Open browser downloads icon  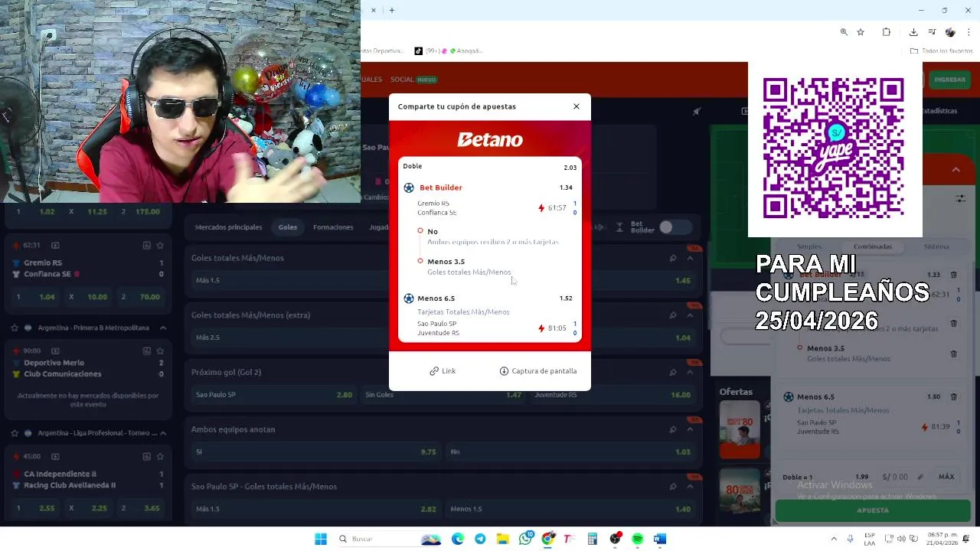point(913,32)
